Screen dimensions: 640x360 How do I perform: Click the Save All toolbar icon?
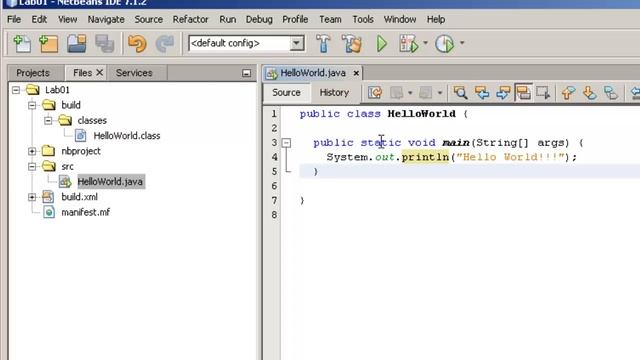coord(104,43)
